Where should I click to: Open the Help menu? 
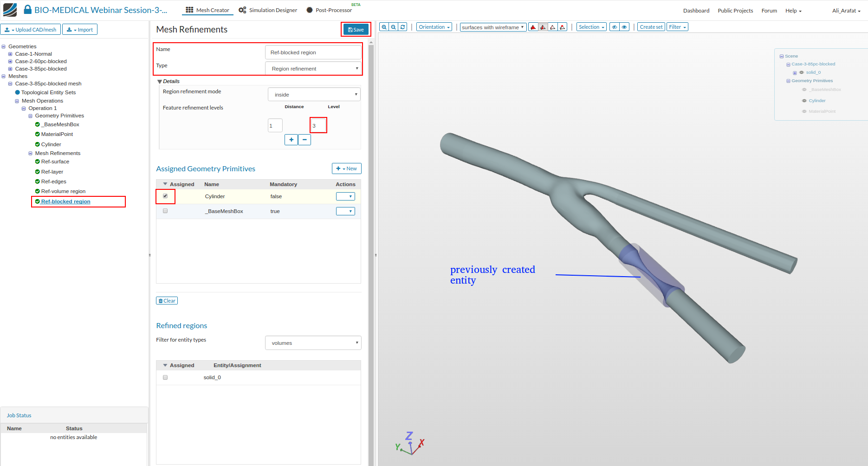(793, 11)
